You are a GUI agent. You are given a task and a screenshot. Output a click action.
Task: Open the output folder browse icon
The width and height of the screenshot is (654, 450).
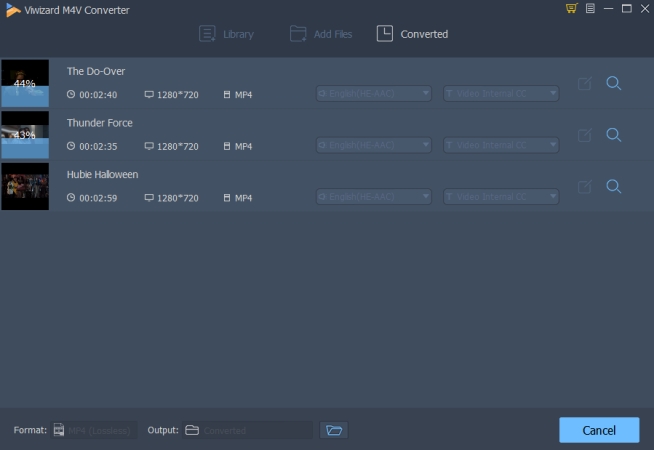pyautogui.click(x=334, y=430)
